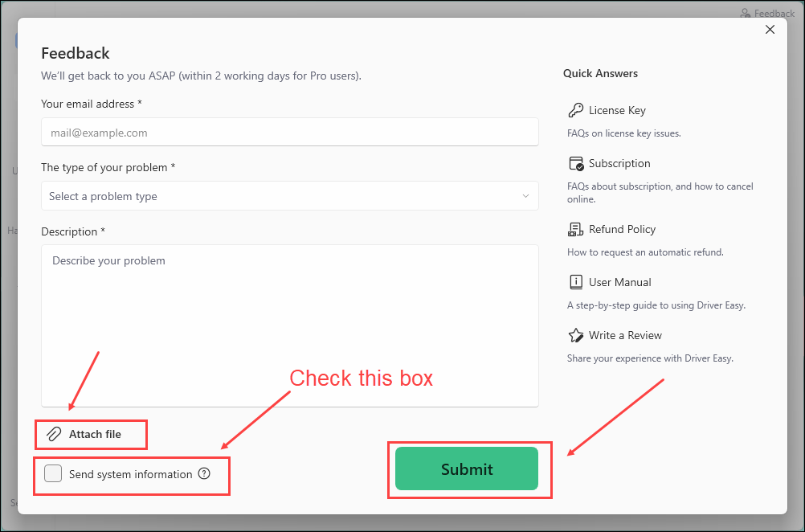The image size is (805, 532).
Task: Click the Refund Policy icon
Action: coord(575,229)
